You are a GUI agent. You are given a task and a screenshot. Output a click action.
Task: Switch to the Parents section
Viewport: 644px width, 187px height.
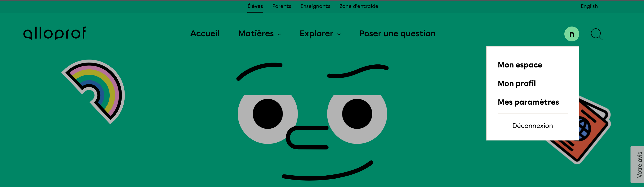pyautogui.click(x=281, y=6)
